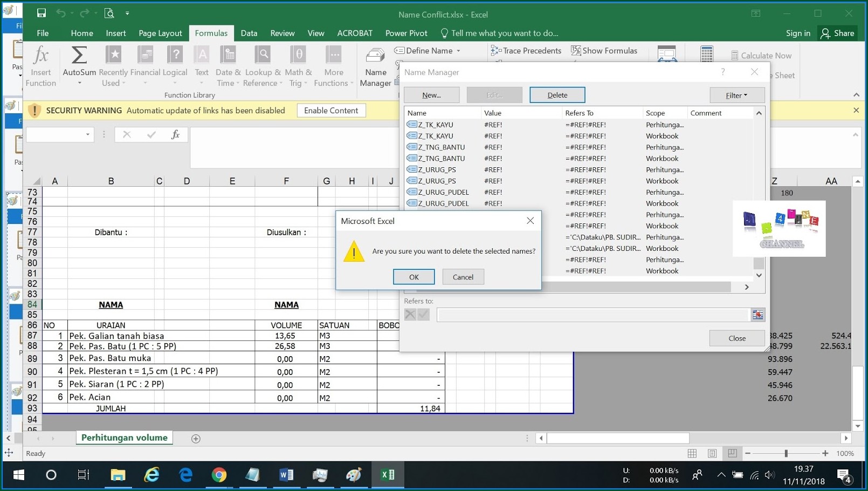Open the Recently Used functions icon

coord(114,55)
